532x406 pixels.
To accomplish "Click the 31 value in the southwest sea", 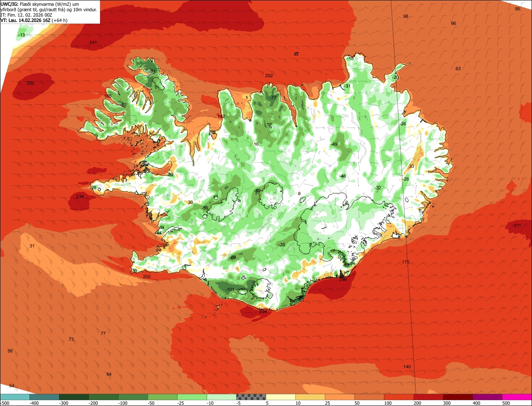I will click(x=32, y=246).
